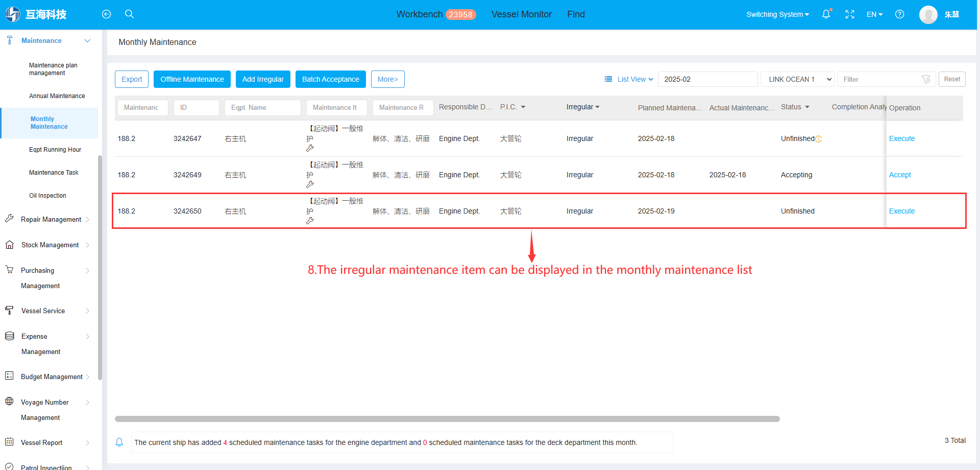980x470 pixels.
Task: Click the 2025-02 month input field
Action: tap(707, 79)
